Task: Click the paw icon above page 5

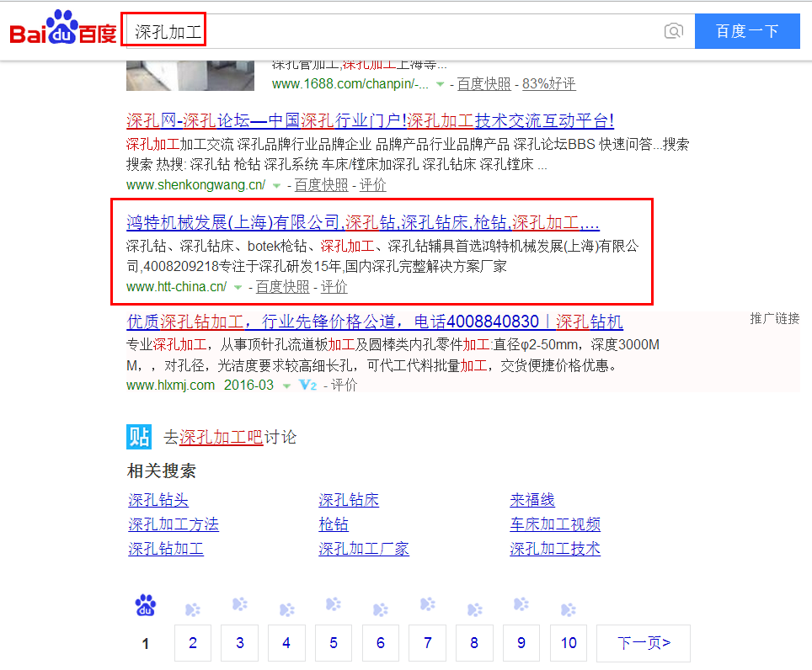Action: [334, 606]
